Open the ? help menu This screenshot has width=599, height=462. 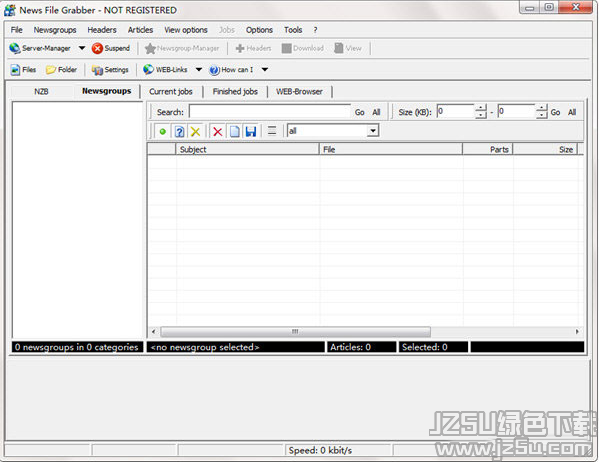[x=315, y=30]
